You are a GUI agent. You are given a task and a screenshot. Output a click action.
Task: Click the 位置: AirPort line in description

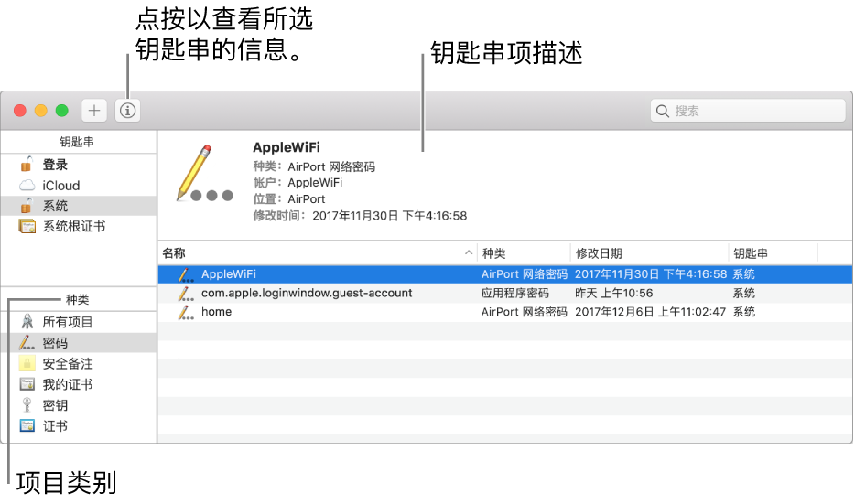point(289,198)
